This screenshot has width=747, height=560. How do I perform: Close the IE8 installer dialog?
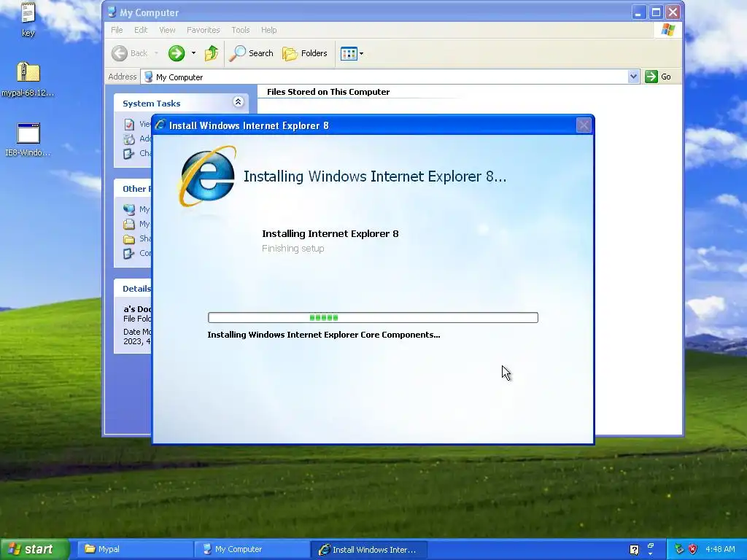584,125
